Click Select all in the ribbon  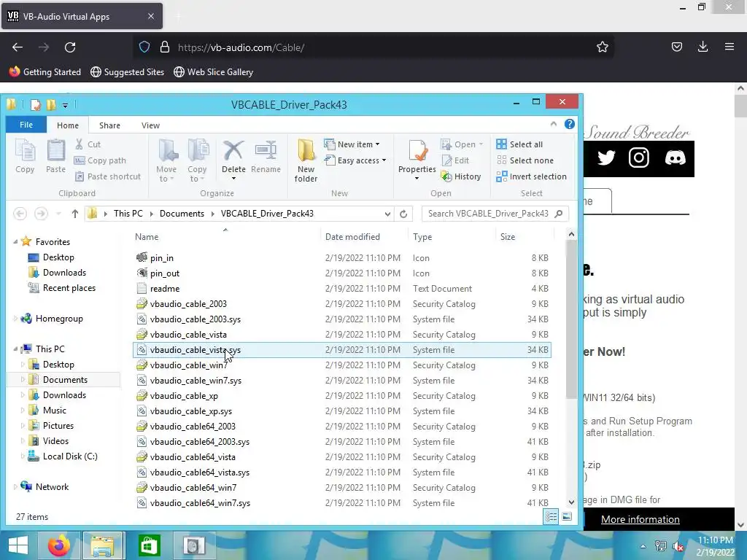coord(519,144)
